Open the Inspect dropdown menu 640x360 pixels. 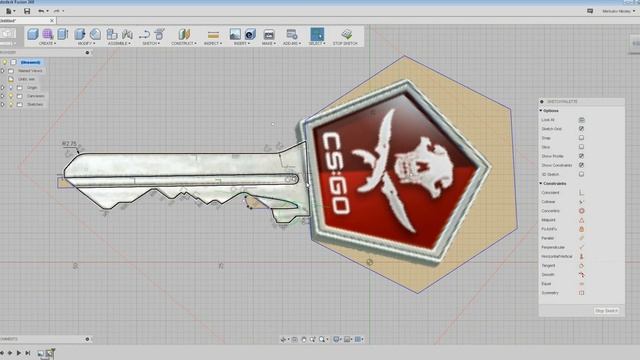(x=213, y=43)
